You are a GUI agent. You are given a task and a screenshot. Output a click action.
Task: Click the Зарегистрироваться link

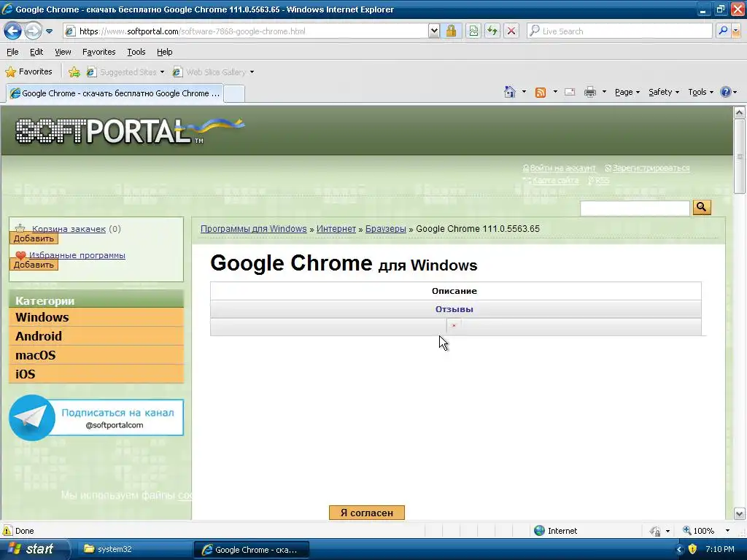pos(651,168)
